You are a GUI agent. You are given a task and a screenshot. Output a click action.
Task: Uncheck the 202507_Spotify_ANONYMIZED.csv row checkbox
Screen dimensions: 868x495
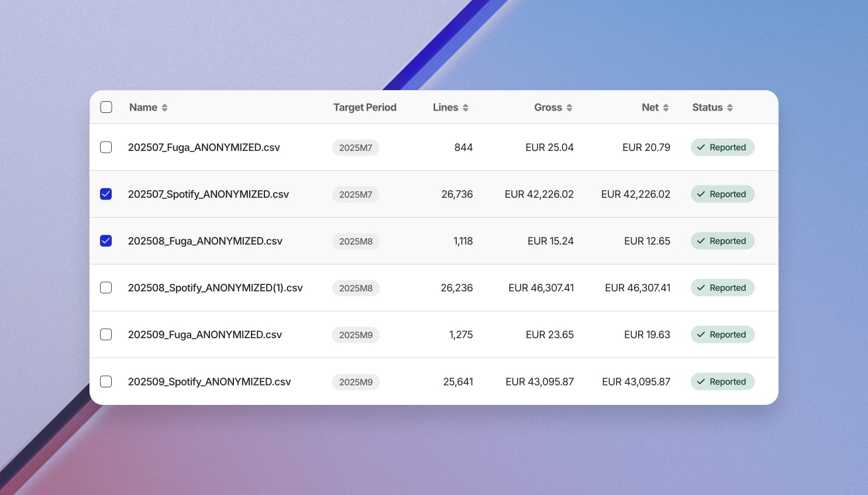[x=106, y=194]
